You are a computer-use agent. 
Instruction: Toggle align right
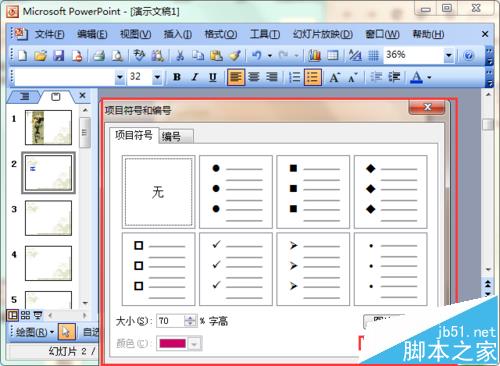(272, 77)
